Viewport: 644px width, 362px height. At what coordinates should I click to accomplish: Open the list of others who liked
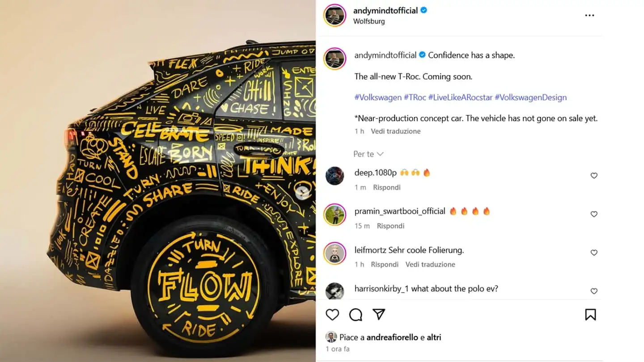click(434, 337)
